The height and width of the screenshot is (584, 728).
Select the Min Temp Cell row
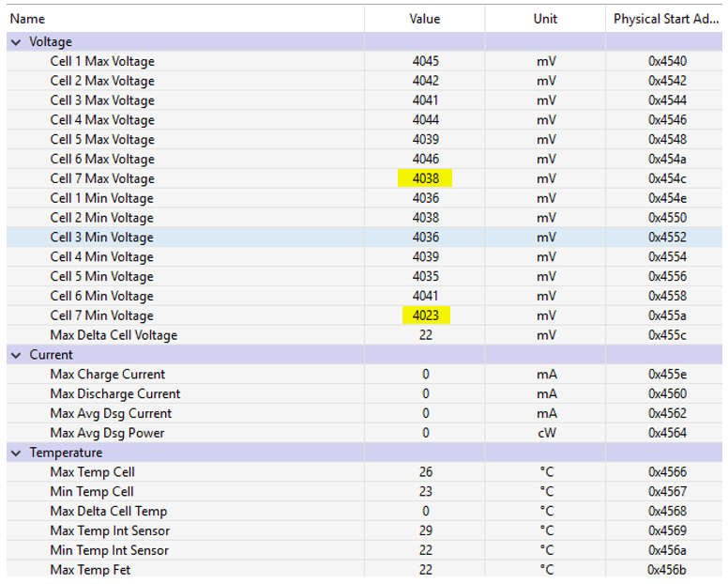click(x=364, y=492)
